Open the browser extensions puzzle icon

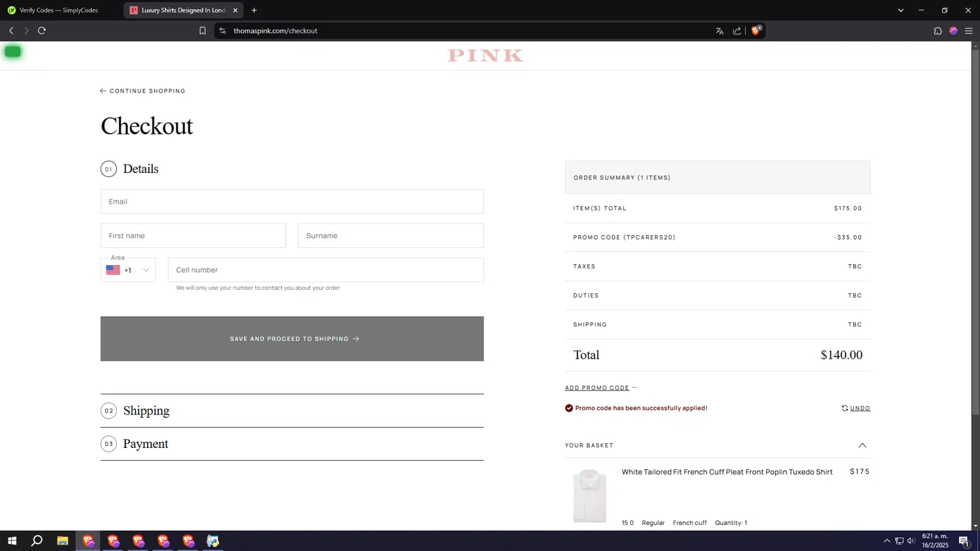coord(938,31)
